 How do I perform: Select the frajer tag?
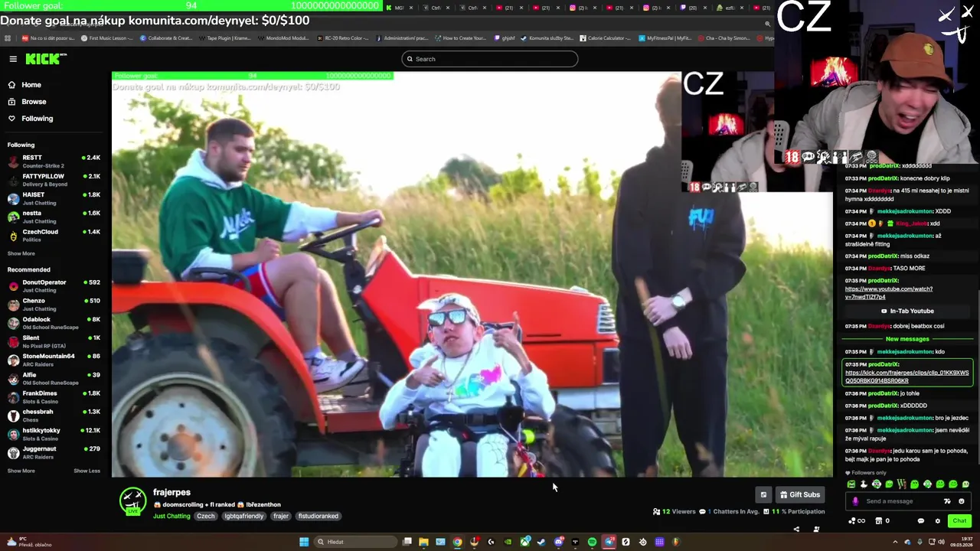pyautogui.click(x=281, y=516)
